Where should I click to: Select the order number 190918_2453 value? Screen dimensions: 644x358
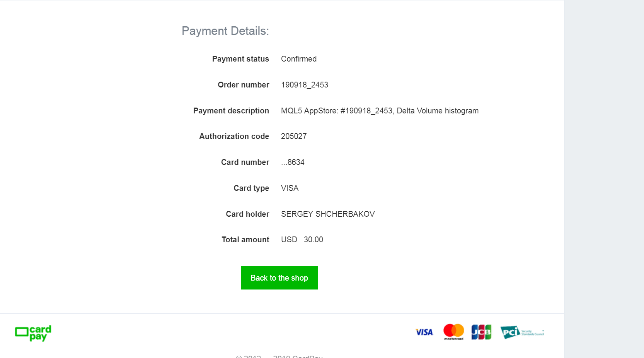pyautogui.click(x=304, y=85)
